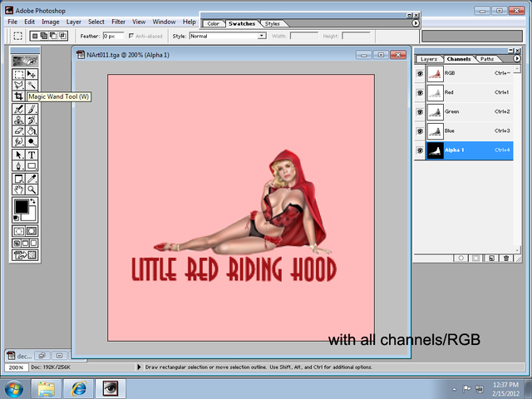This screenshot has width=532, height=399.
Task: Select the Airbrush tool
Action: [x=18, y=109]
